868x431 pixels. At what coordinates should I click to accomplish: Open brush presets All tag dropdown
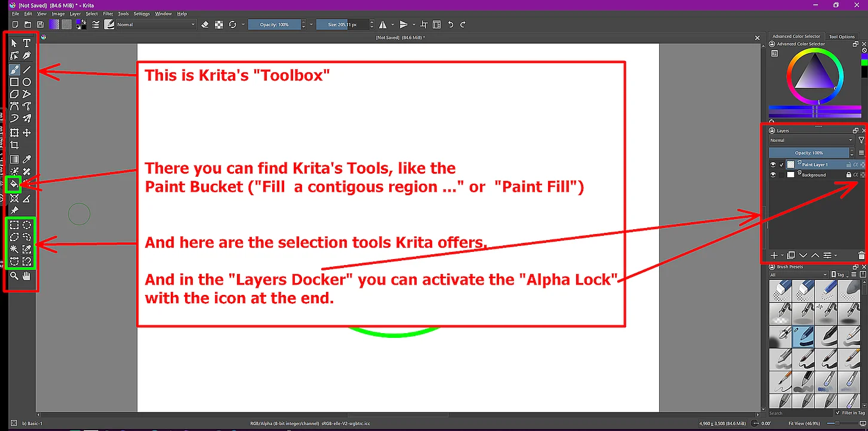coord(798,275)
